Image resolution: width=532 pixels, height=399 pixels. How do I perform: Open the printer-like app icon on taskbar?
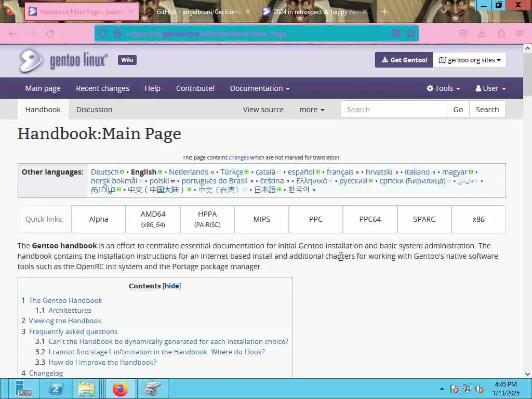pyautogui.click(x=152, y=389)
